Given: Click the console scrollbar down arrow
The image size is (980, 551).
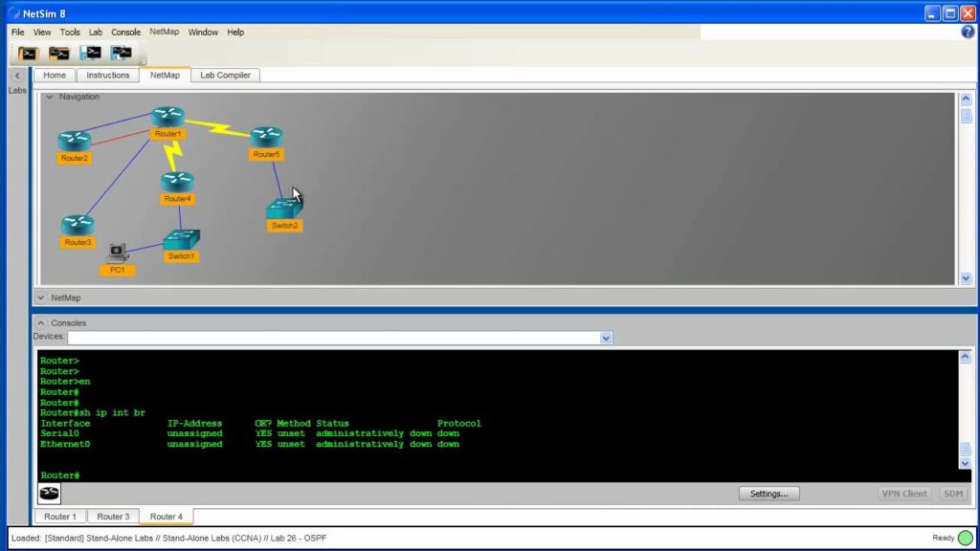Looking at the screenshot, I should click(965, 464).
